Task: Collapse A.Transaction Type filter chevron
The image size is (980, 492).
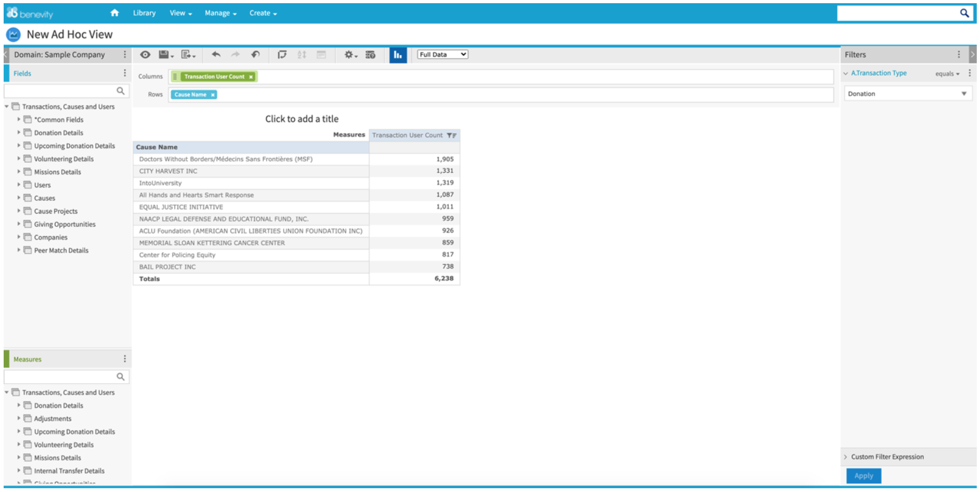Action: click(846, 73)
